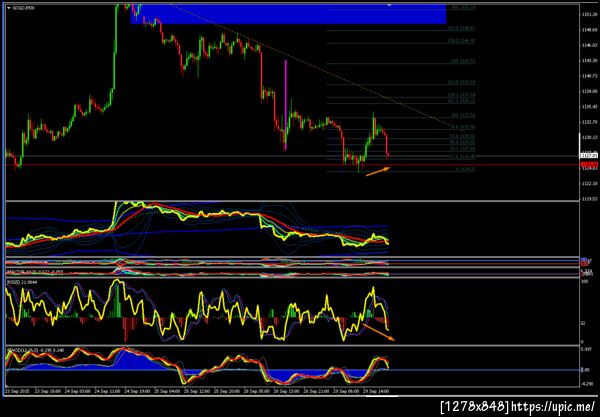600x417 pixels.
Task: Click the 28 Sep 13:00 label on the time axis
Action: tap(287, 391)
